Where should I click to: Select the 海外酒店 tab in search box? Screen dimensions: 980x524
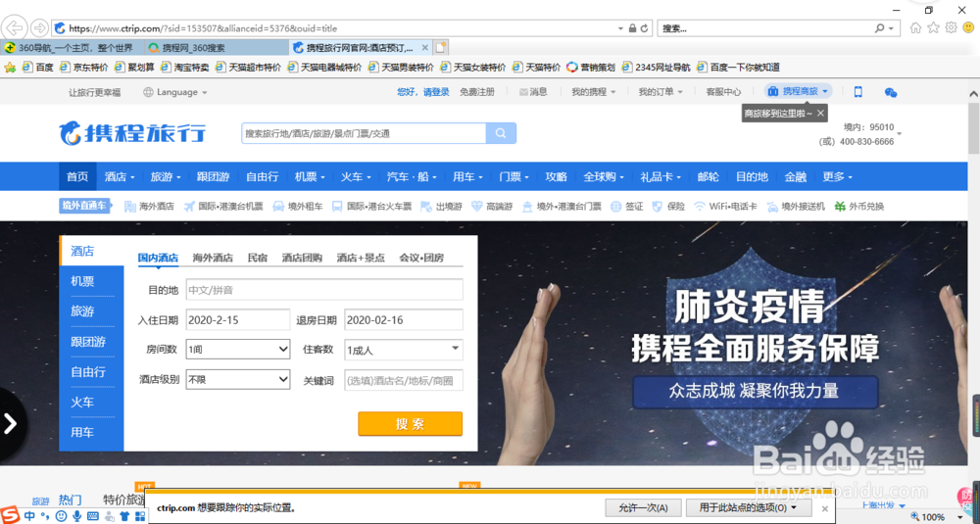click(x=213, y=258)
